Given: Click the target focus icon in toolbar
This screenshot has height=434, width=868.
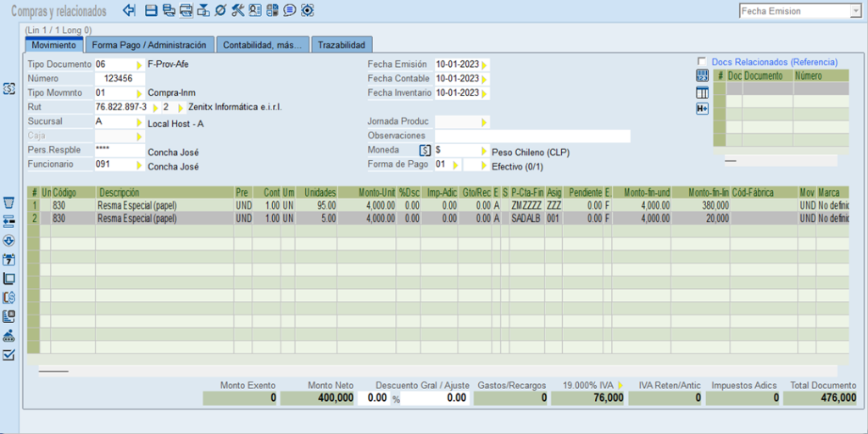Looking at the screenshot, I should coord(307,10).
